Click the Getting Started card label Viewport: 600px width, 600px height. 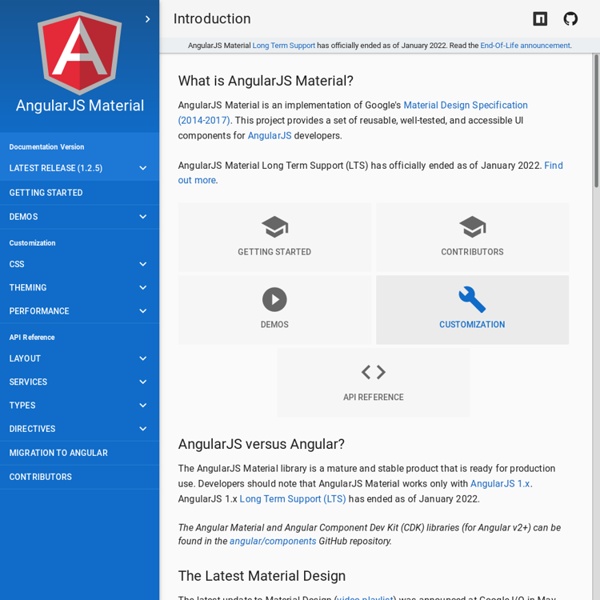274,252
